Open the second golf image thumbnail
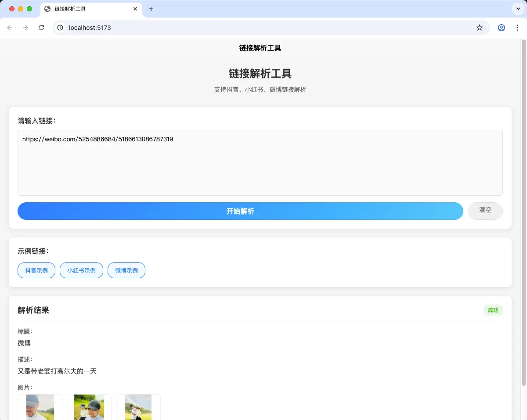This screenshot has height=420, width=527. pyautogui.click(x=89, y=407)
